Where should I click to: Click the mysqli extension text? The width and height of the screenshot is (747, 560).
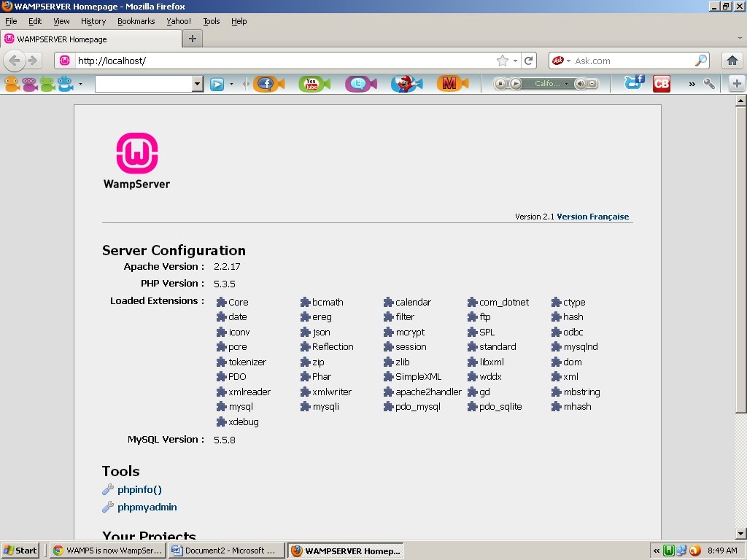click(326, 407)
